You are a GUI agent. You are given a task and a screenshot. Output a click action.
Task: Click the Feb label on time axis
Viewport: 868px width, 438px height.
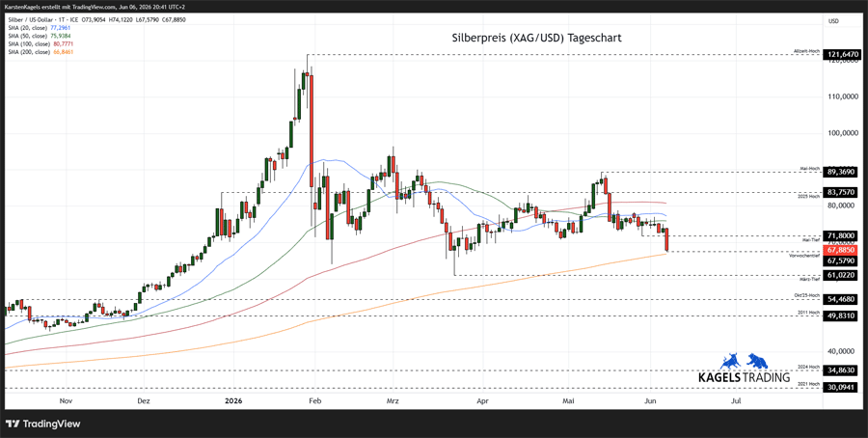click(x=314, y=399)
